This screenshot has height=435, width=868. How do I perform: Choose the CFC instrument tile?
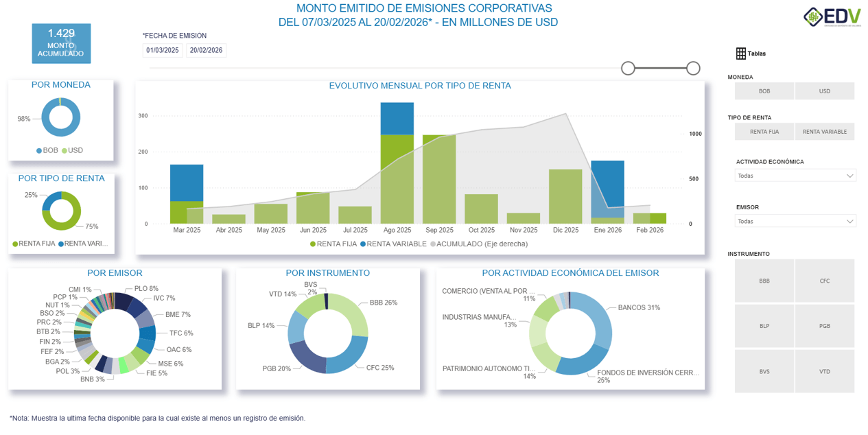point(824,281)
